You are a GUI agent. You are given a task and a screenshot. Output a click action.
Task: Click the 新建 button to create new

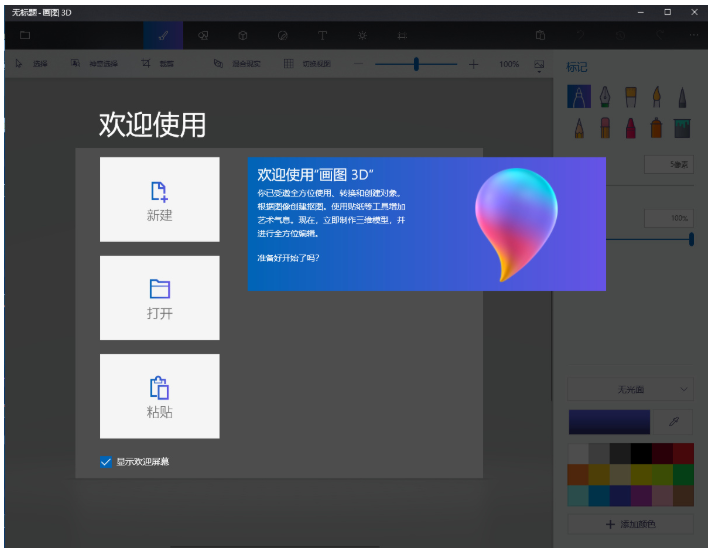(160, 199)
